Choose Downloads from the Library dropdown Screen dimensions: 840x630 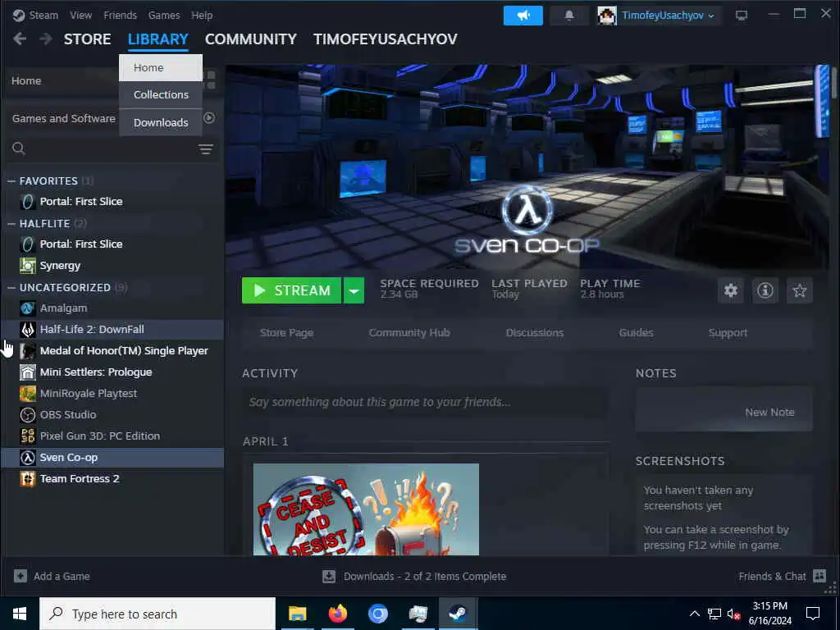[x=161, y=123]
